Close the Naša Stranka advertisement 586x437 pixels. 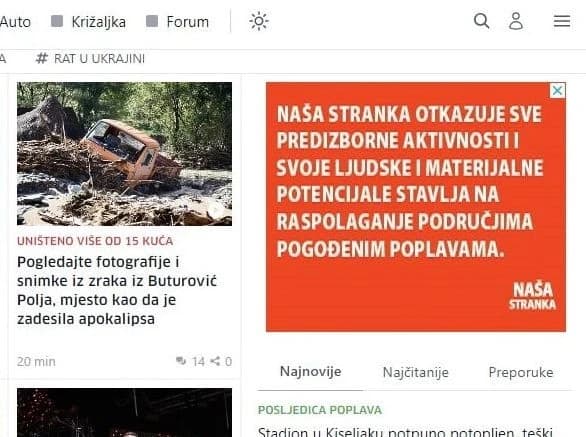coord(557,90)
